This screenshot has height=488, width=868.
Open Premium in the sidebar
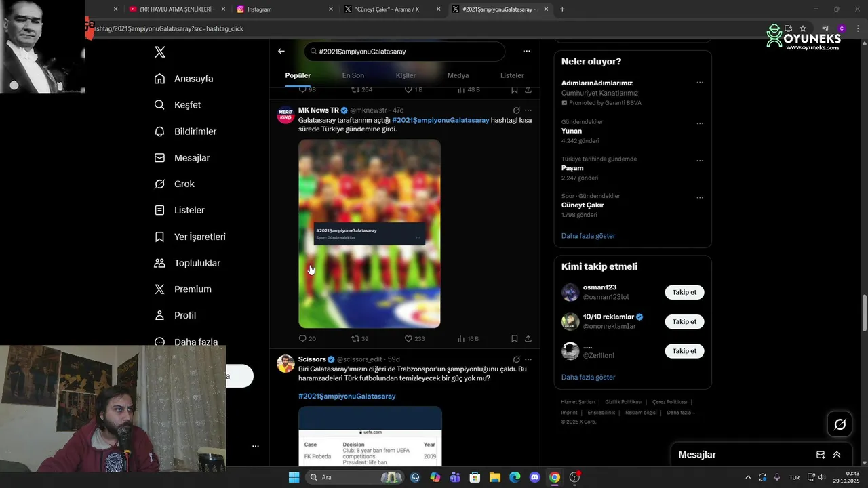point(182,289)
